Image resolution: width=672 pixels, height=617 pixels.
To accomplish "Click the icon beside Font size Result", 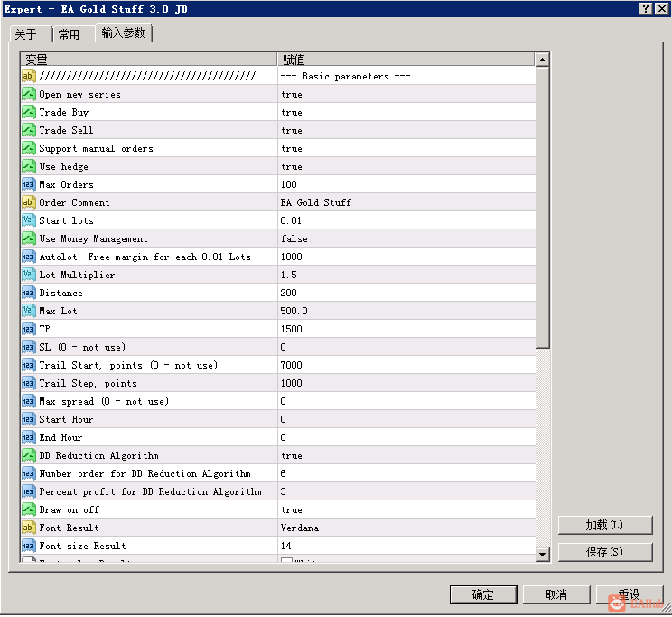I will tap(29, 546).
